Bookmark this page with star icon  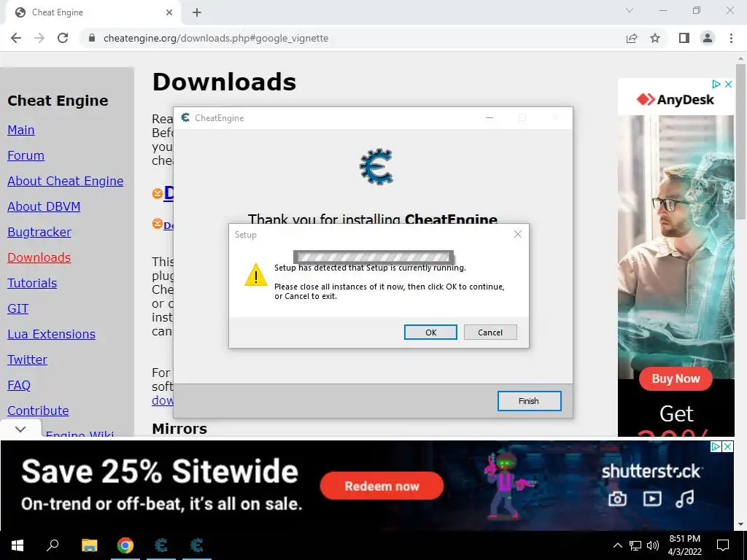point(655,38)
